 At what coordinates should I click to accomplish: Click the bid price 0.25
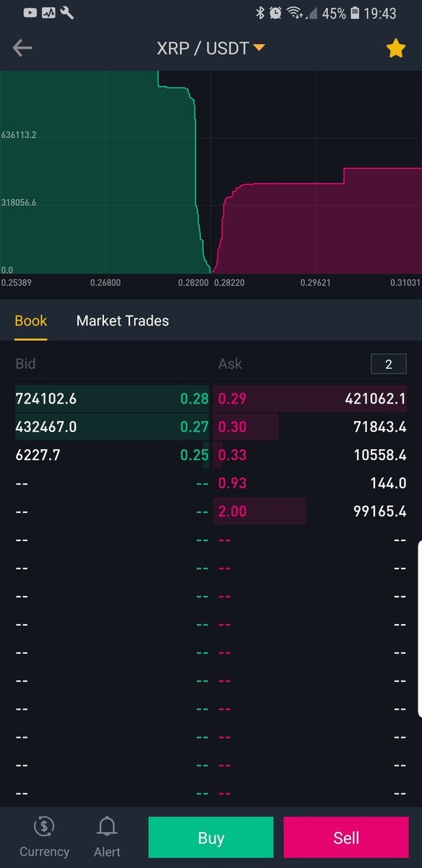coord(194,455)
